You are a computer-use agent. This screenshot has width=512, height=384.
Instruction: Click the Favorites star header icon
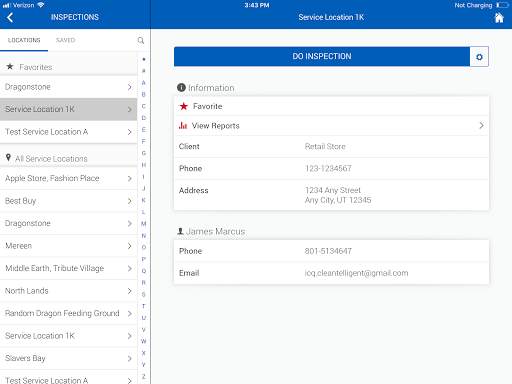10,66
